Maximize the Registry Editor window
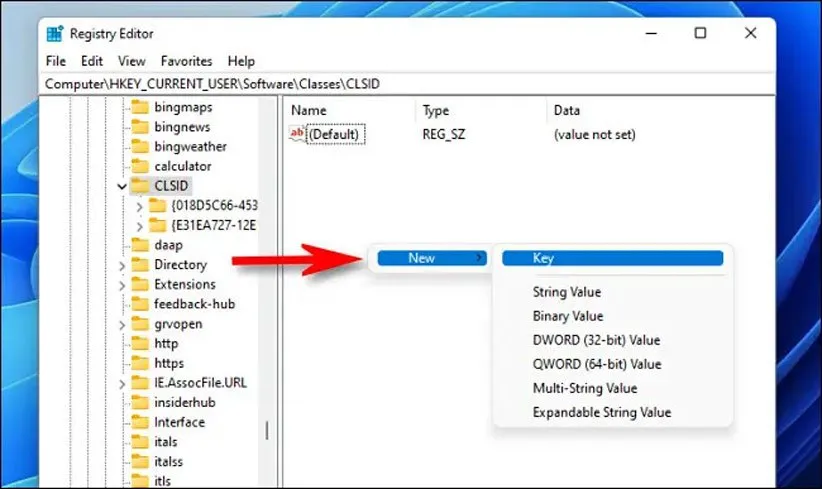The height and width of the screenshot is (489, 822). pos(700,33)
